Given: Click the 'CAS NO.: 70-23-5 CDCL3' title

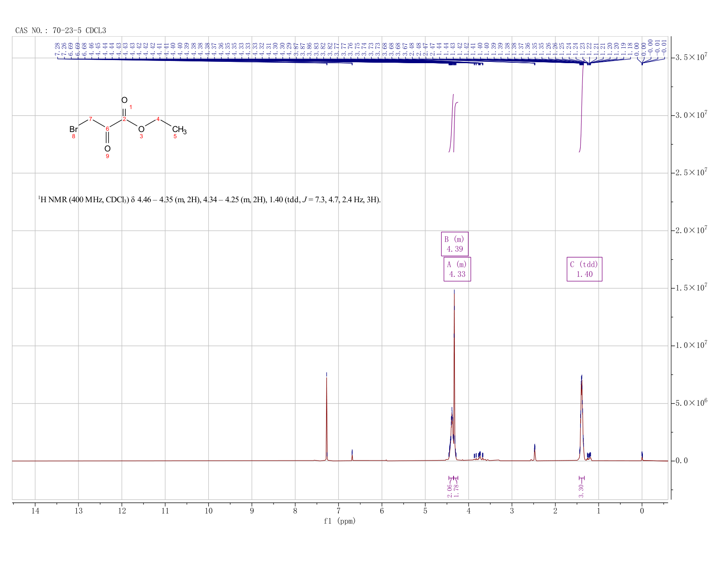Looking at the screenshot, I should (60, 30).
